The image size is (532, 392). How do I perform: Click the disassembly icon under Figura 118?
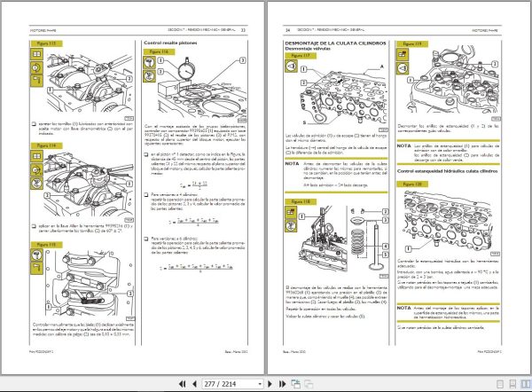click(291, 212)
